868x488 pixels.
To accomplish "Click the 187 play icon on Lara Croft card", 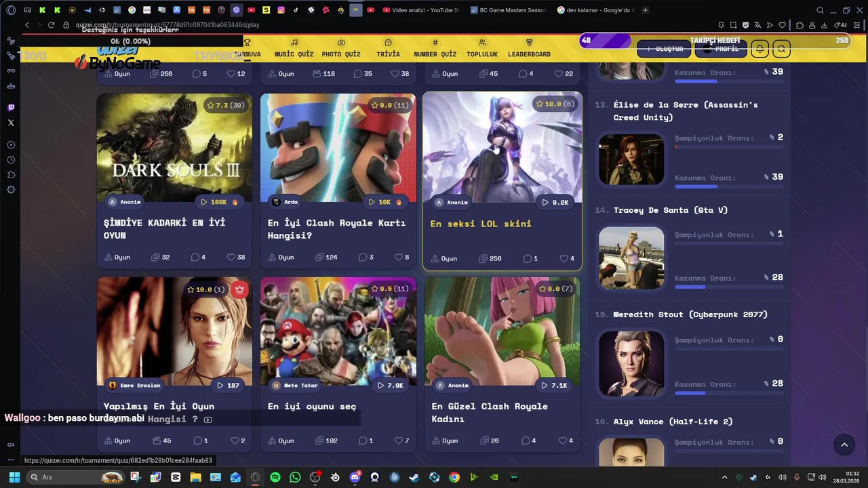I will [x=220, y=385].
